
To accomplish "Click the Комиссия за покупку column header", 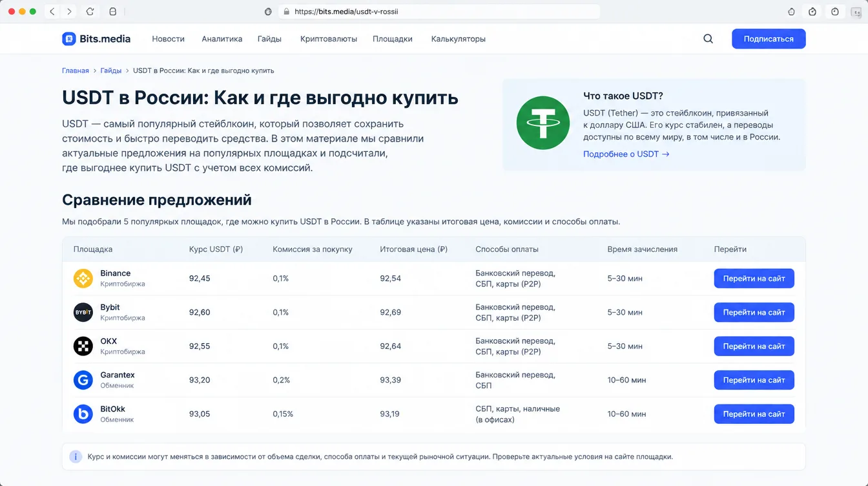I will [x=313, y=249].
